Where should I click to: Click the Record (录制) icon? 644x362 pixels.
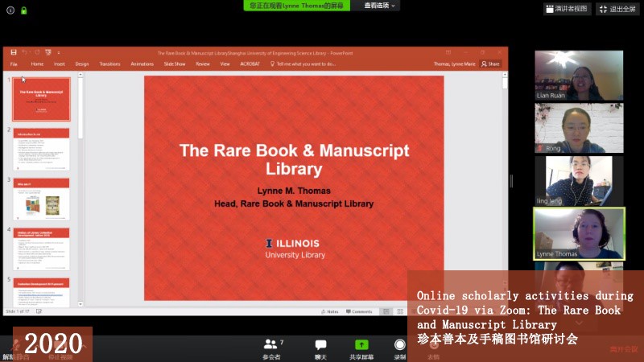pyautogui.click(x=399, y=345)
